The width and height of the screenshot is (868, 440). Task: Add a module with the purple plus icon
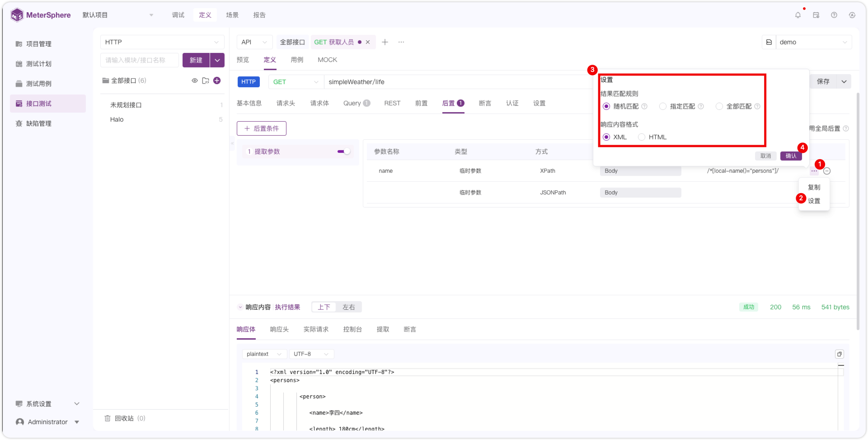(217, 80)
